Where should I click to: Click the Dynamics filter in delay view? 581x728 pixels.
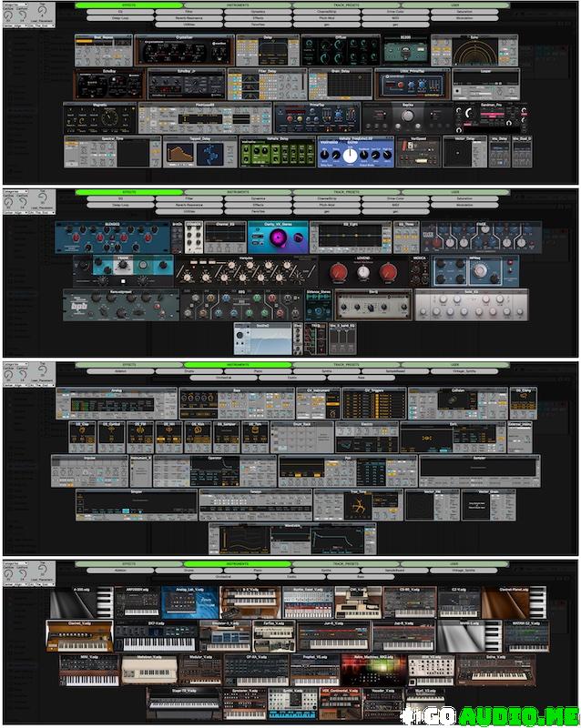(x=258, y=12)
